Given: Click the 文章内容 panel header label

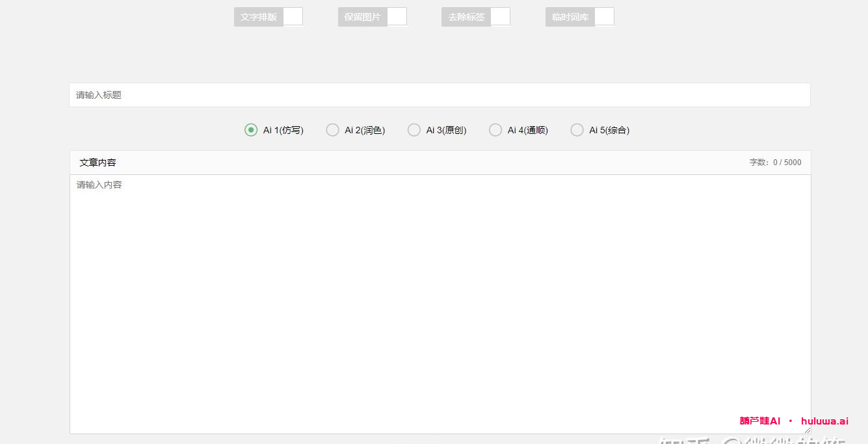Looking at the screenshot, I should click(98, 163).
